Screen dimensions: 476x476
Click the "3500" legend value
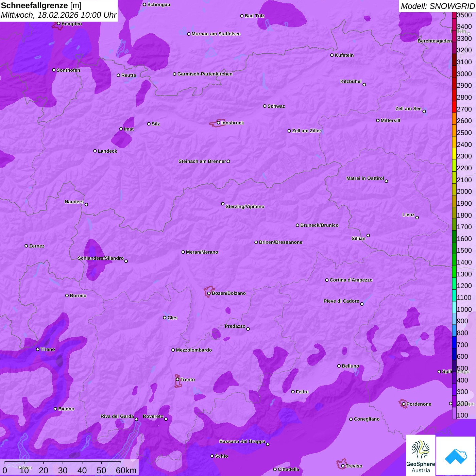click(464, 15)
